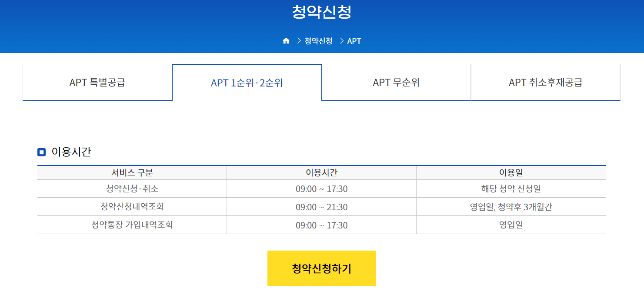Click the 청약신청 page title
The height and width of the screenshot is (304, 644).
click(322, 12)
